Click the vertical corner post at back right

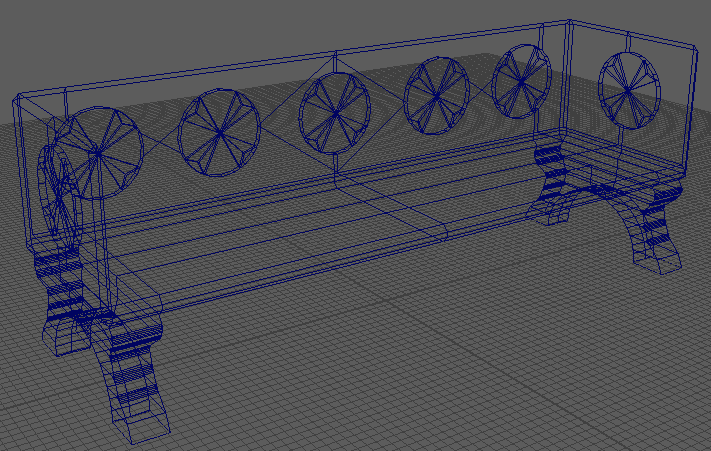[566, 80]
